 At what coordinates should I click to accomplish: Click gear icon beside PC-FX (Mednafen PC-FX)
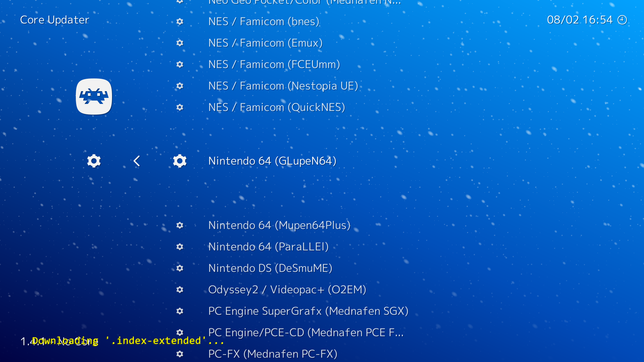point(180,354)
